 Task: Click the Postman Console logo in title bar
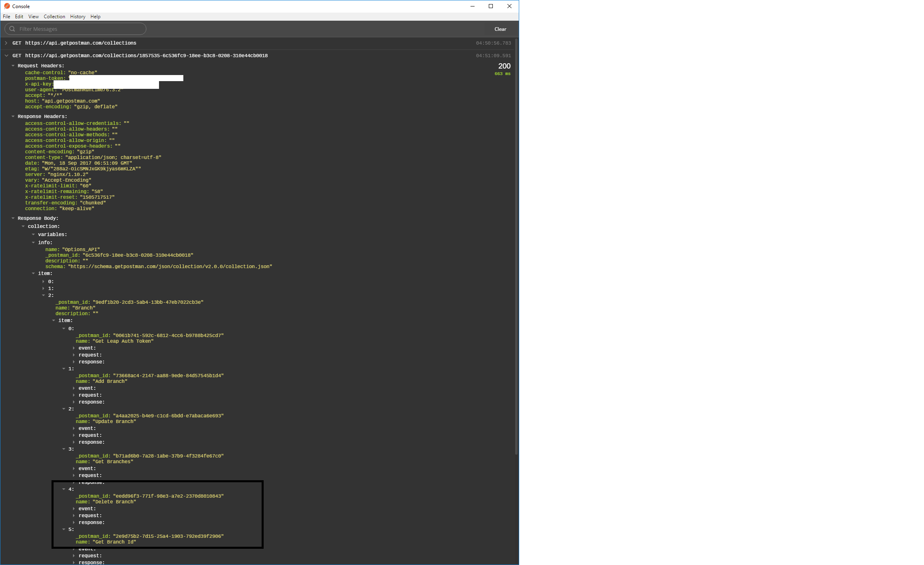click(7, 6)
